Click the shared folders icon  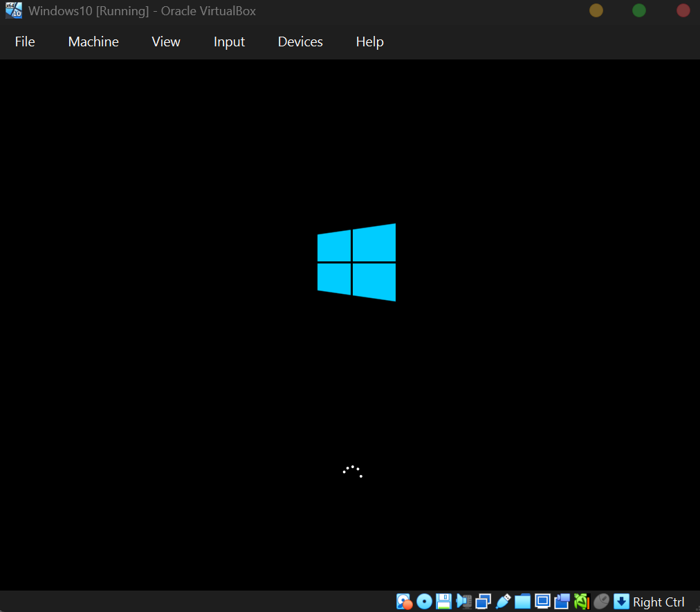tap(522, 602)
